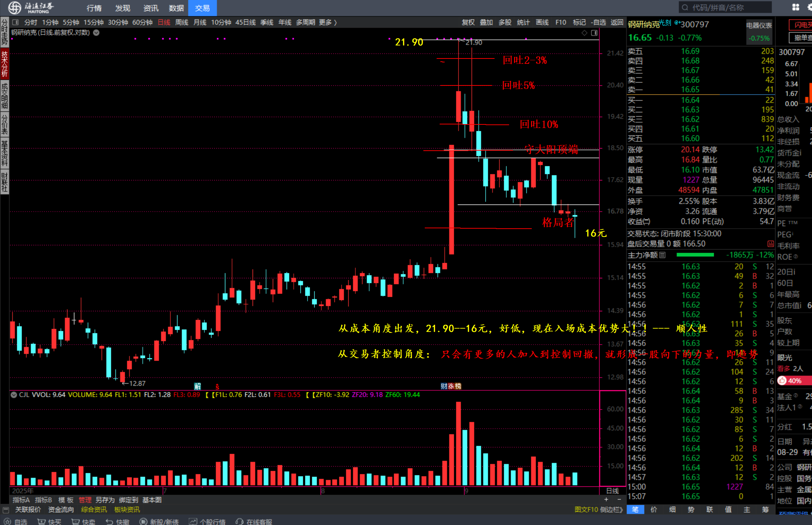812x525 pixels.
Task: Select the 60分钟 period
Action: pyautogui.click(x=142, y=22)
